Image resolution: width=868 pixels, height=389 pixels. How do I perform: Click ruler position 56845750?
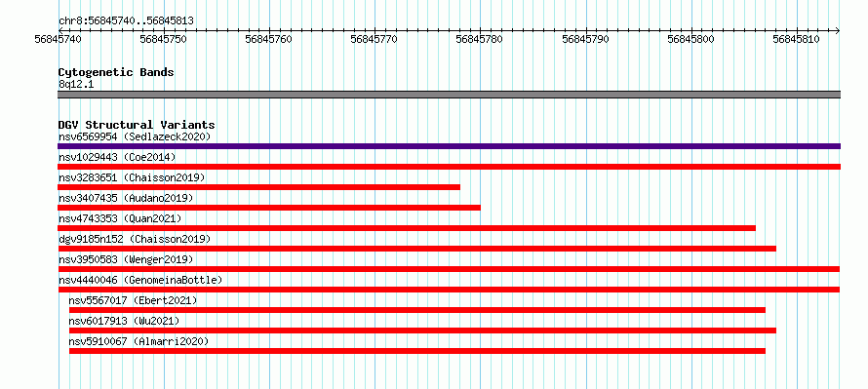coord(163,39)
